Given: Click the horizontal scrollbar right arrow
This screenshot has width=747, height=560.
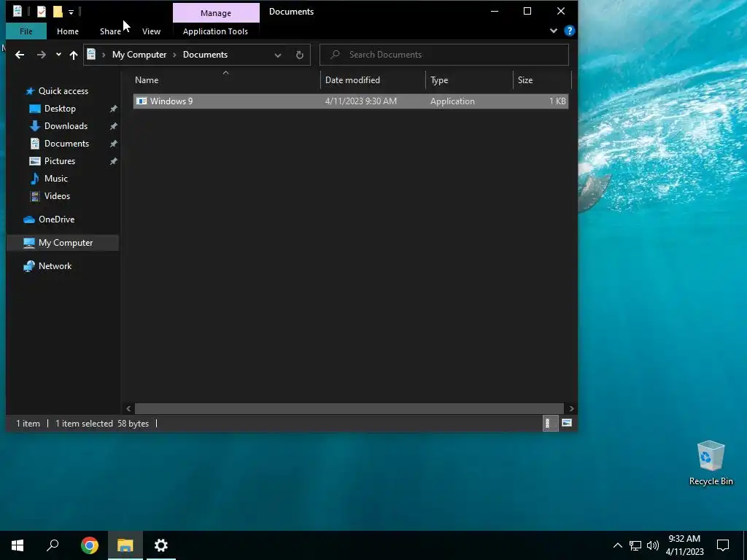Looking at the screenshot, I should (571, 408).
